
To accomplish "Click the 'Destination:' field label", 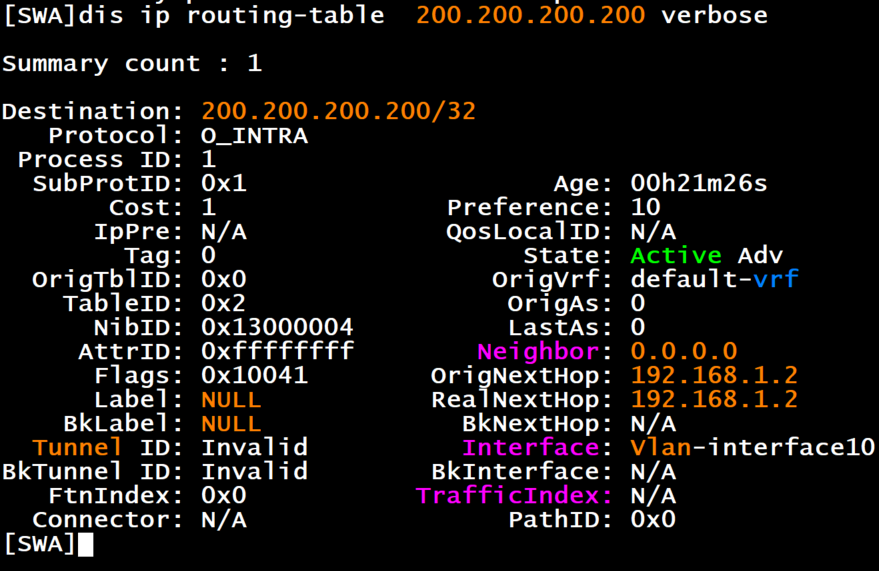I will pyautogui.click(x=93, y=111).
